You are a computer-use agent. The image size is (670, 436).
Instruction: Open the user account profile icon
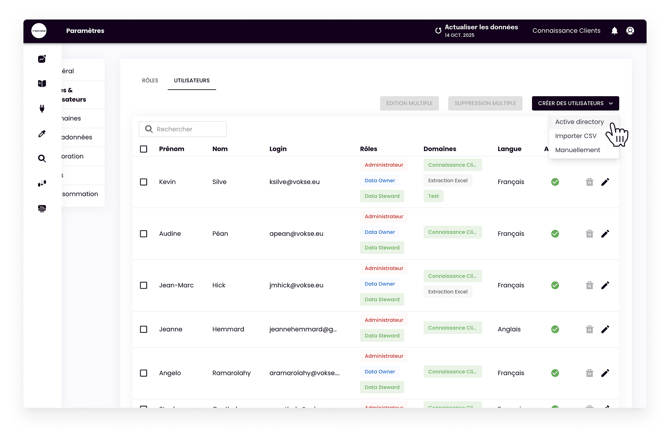pos(630,31)
